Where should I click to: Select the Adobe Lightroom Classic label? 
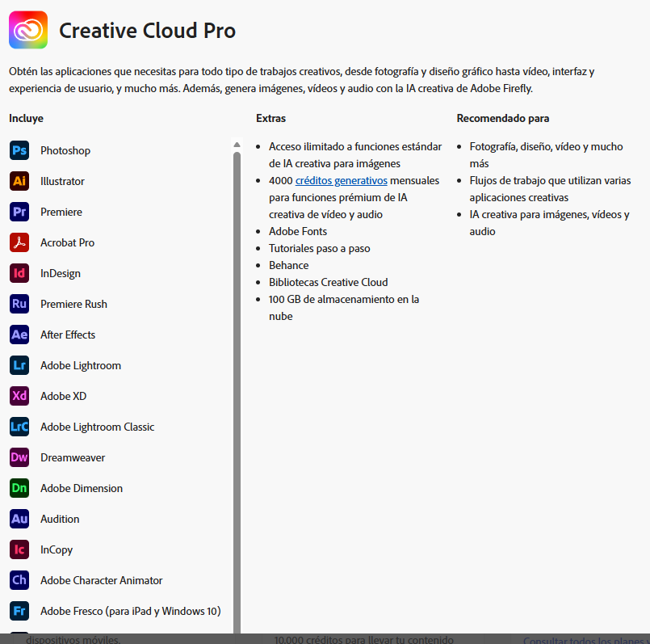tap(98, 427)
